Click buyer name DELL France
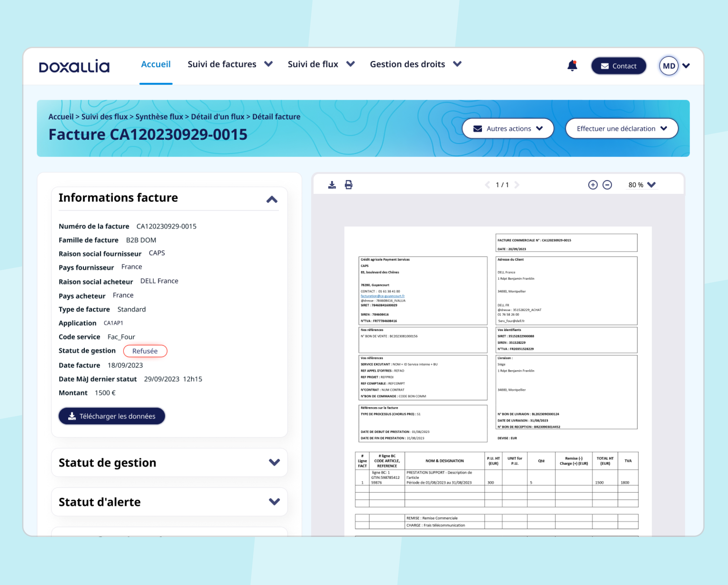The image size is (728, 585). [159, 281]
